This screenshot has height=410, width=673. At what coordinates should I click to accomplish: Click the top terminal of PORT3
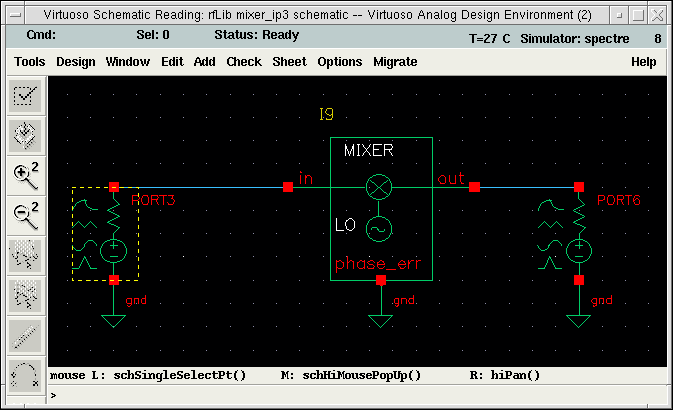click(114, 187)
